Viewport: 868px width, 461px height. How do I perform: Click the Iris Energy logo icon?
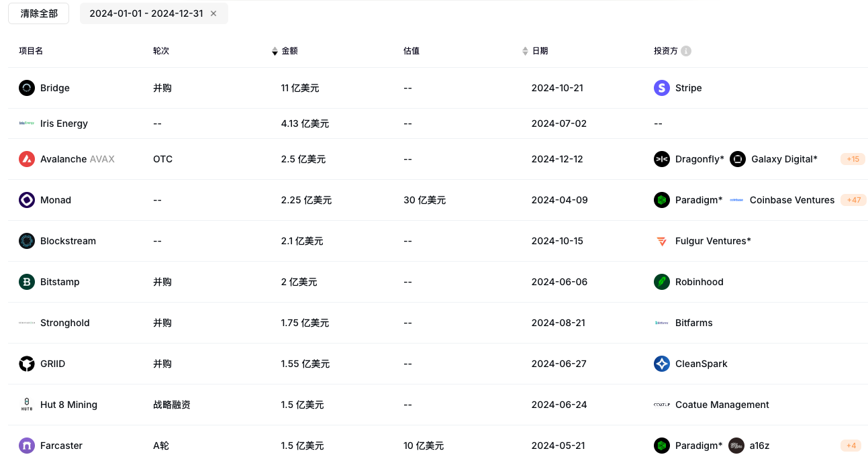(x=27, y=123)
